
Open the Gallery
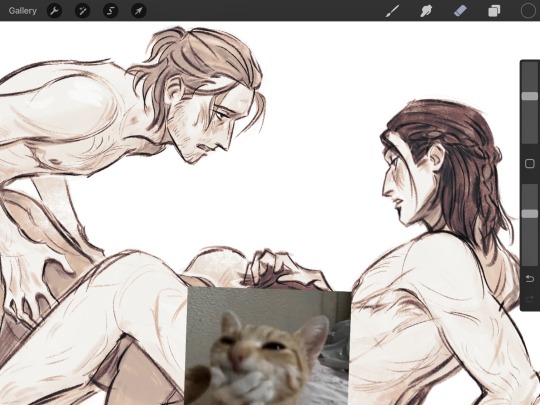(x=23, y=11)
